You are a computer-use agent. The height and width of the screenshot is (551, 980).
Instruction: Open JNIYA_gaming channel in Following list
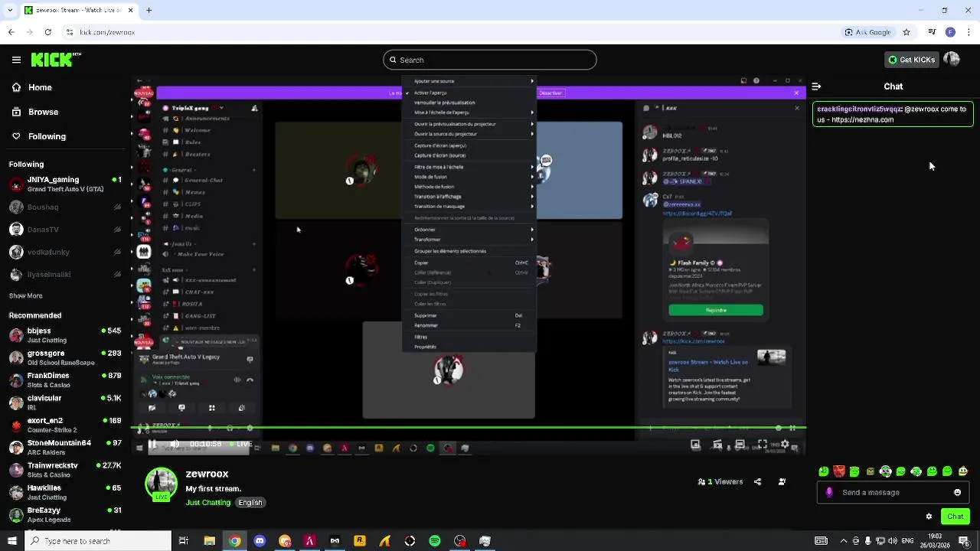65,184
